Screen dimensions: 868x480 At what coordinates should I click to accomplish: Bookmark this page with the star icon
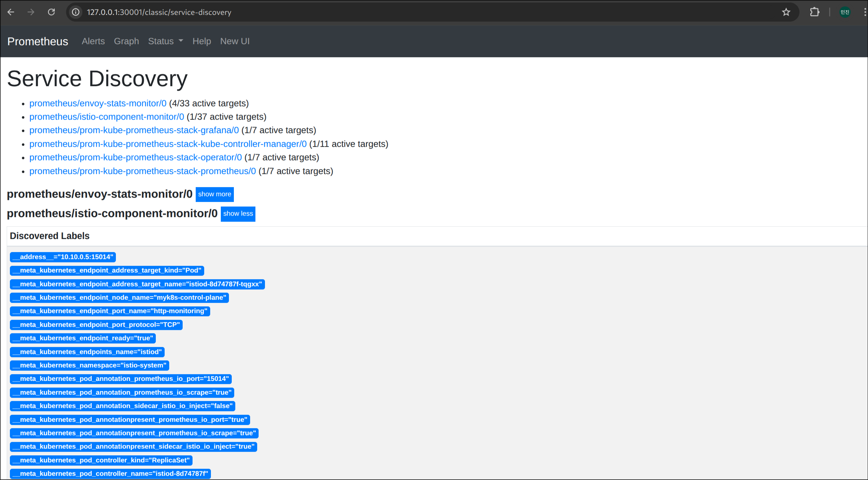coord(786,12)
